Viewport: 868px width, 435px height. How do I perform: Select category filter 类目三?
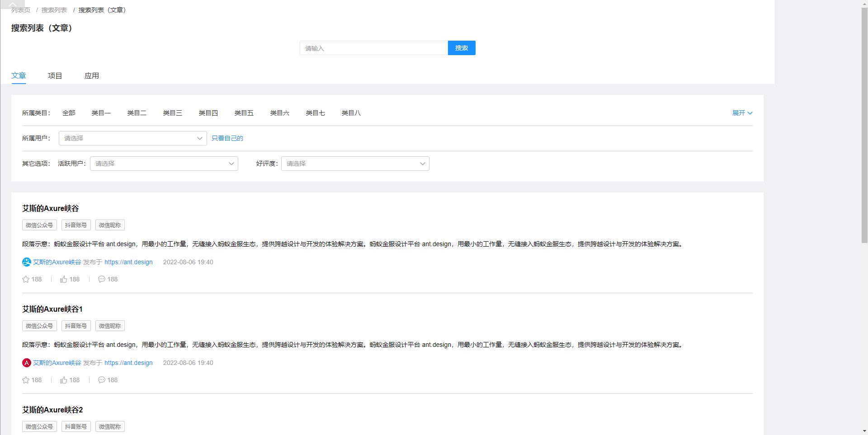[x=173, y=113]
